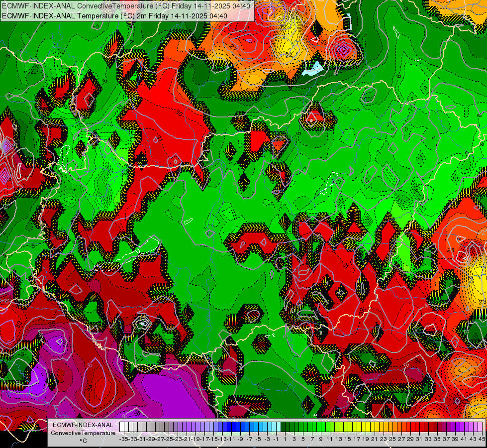487x448 pixels.
Task: Click the ECMWF-INDEX-ANAL legend heading
Action: click(83, 425)
